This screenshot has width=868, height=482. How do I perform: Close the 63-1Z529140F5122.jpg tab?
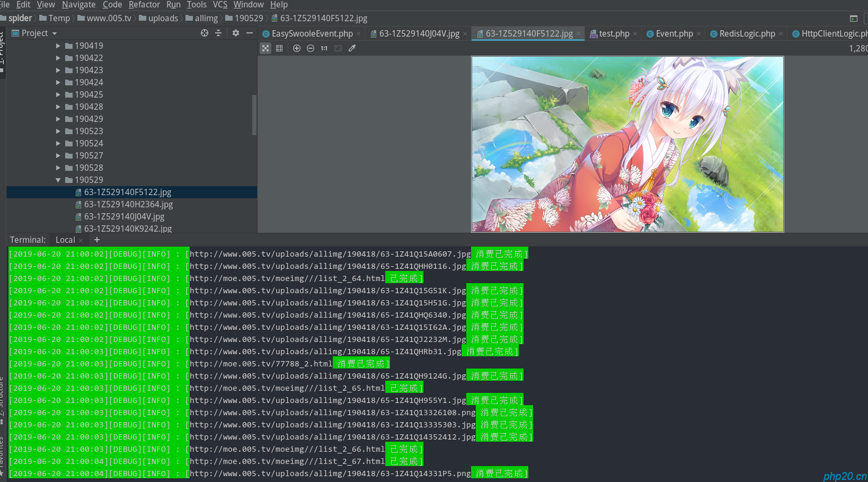click(x=578, y=34)
